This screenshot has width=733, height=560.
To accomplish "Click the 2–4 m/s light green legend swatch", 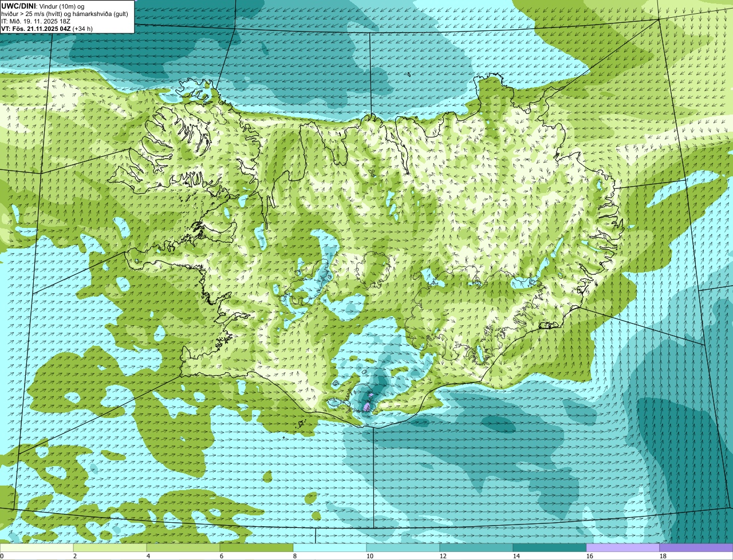I will click(x=110, y=548).
